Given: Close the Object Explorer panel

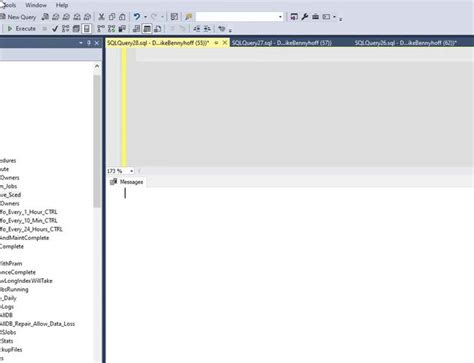Looking at the screenshot, I should pos(97,43).
